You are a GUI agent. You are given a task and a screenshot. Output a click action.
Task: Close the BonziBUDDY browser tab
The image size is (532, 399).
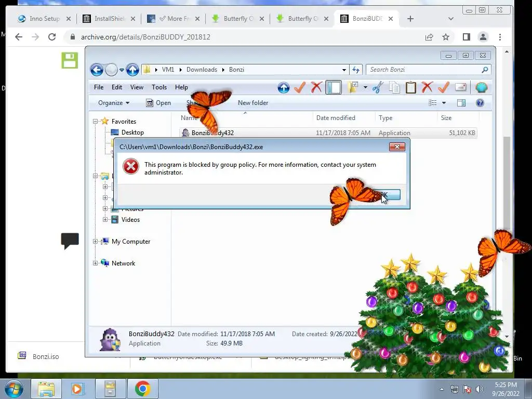391,19
